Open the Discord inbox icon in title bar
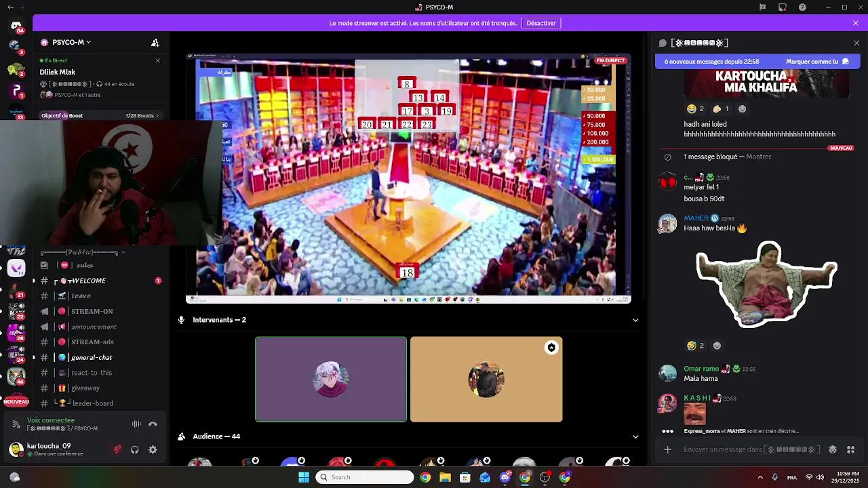Viewport: 868px width, 488px height. (x=783, y=7)
